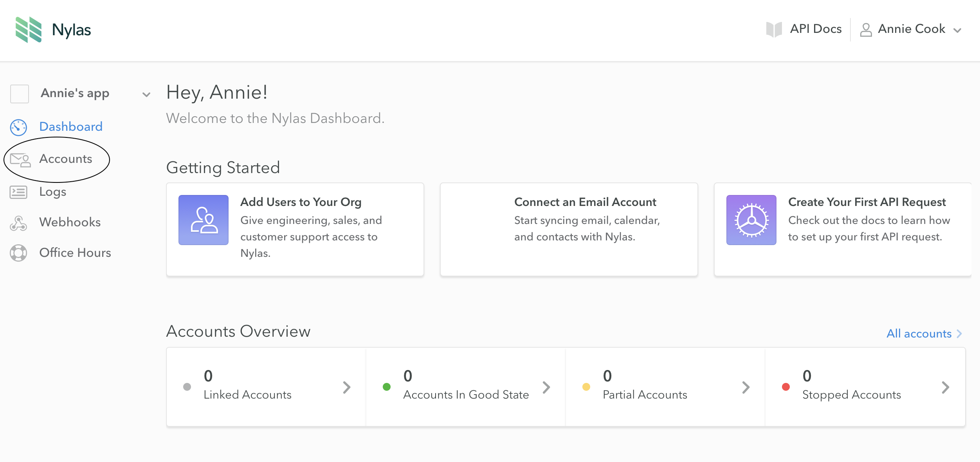Click the Getting Started heading

point(223,168)
